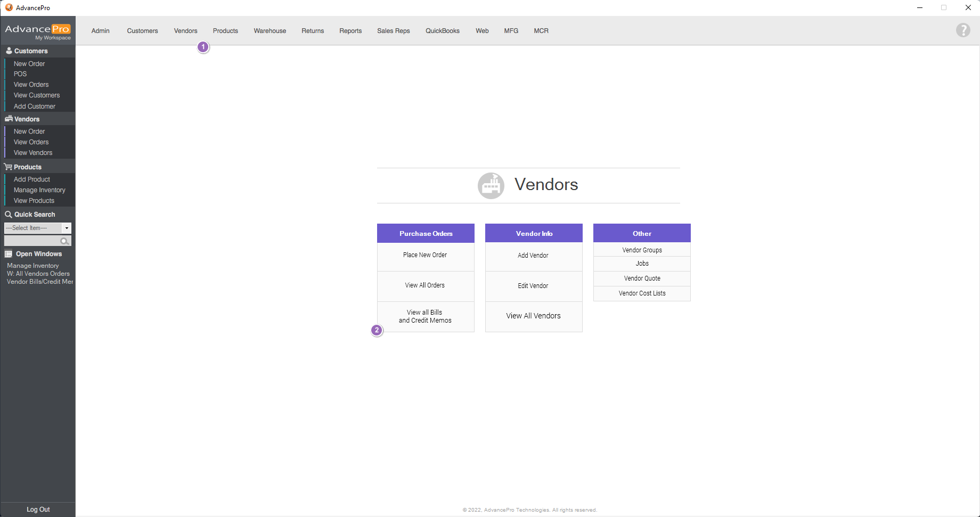Click the Quick Search magnifier icon button
Viewport: 980px width, 517px height.
tap(64, 241)
